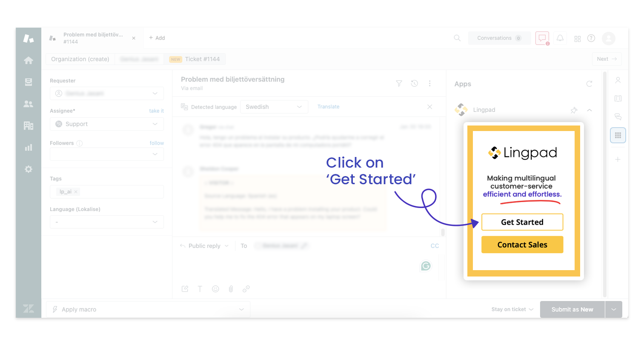The height and width of the screenshot is (345, 644).
Task: Expand the Assignee Support dropdown
Action: click(x=107, y=124)
